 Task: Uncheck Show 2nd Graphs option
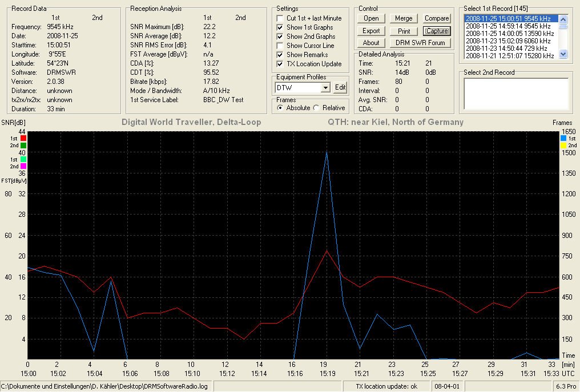click(280, 37)
